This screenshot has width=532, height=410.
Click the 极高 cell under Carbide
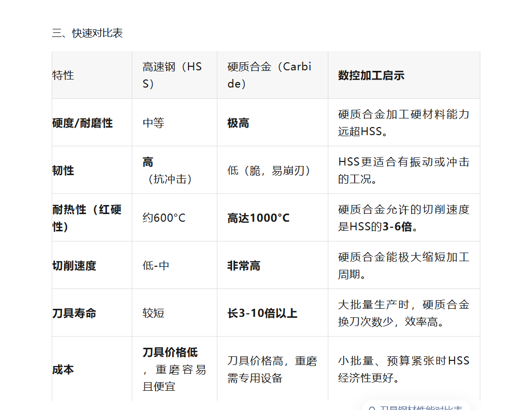[x=238, y=123]
